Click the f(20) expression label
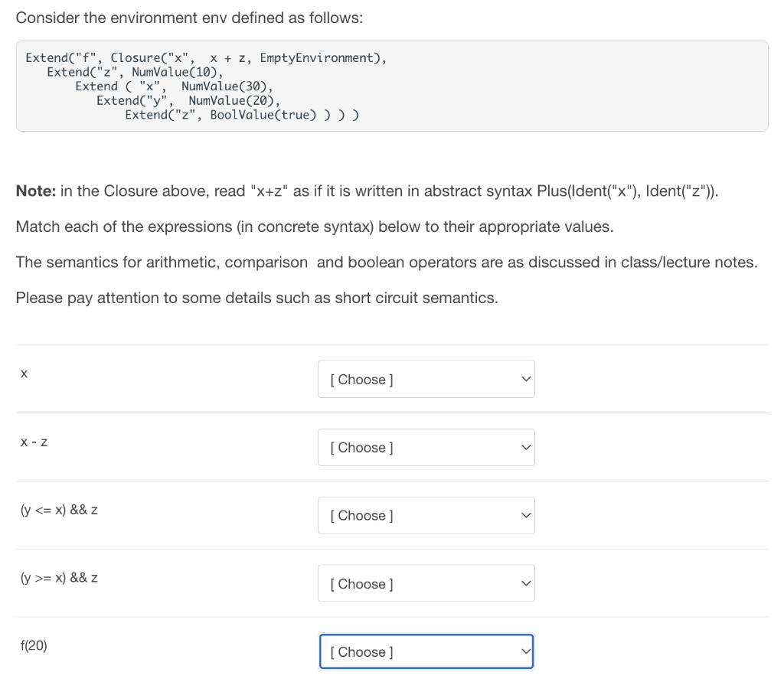Screen dimensions: 784x695 tap(34, 645)
